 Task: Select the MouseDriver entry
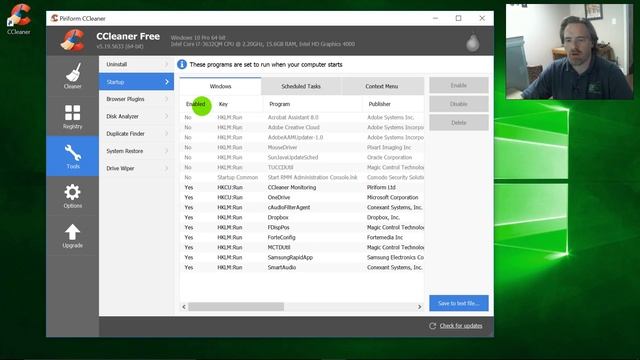pos(302,147)
